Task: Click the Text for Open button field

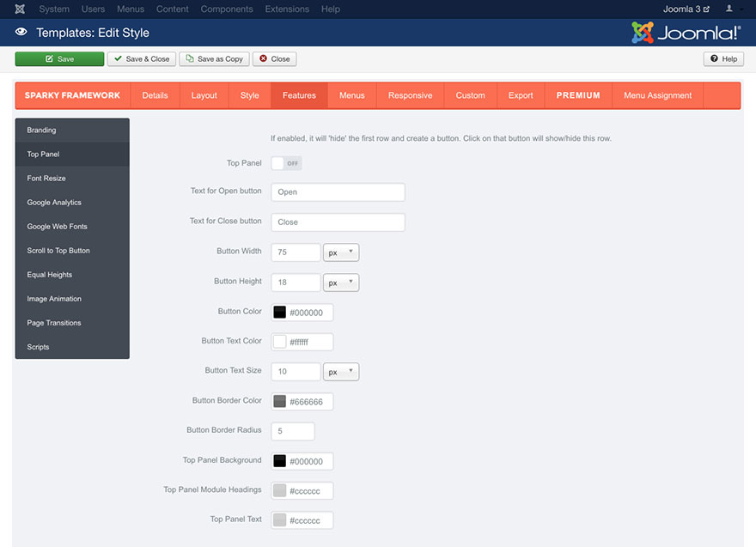Action: [x=338, y=191]
